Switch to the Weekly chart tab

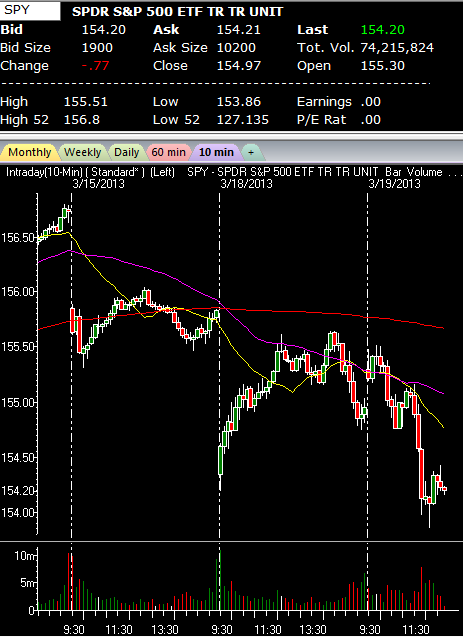[x=82, y=152]
